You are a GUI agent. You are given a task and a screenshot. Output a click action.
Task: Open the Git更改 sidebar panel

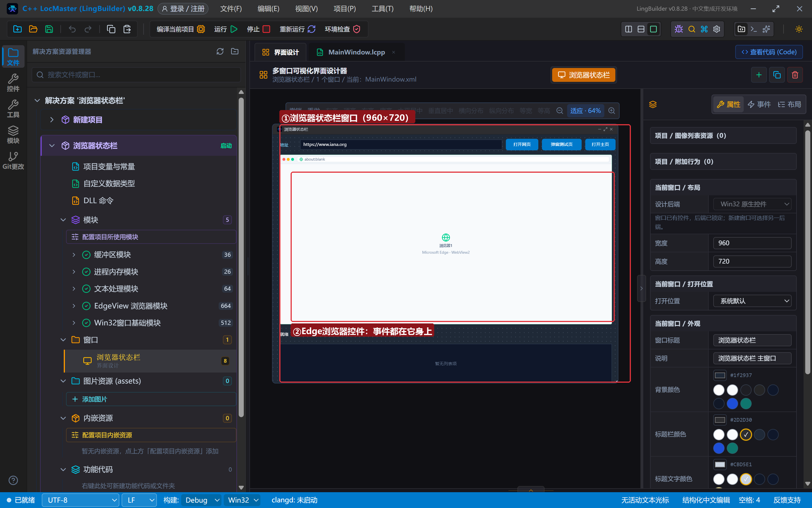(x=13, y=161)
